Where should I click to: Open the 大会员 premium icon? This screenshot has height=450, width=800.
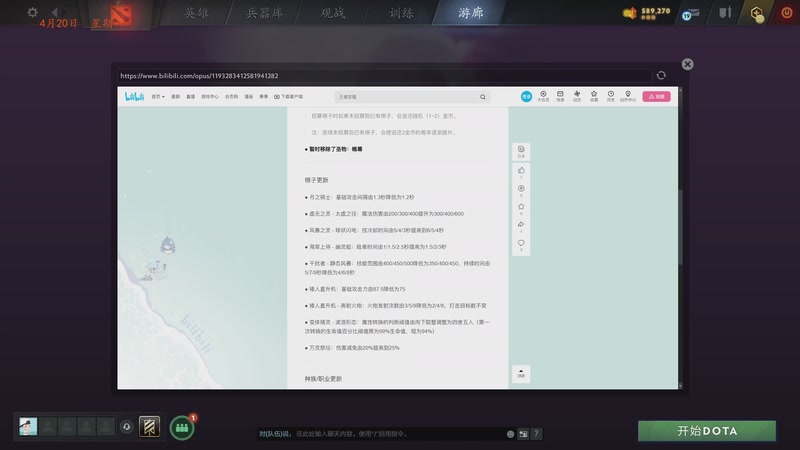tap(543, 96)
